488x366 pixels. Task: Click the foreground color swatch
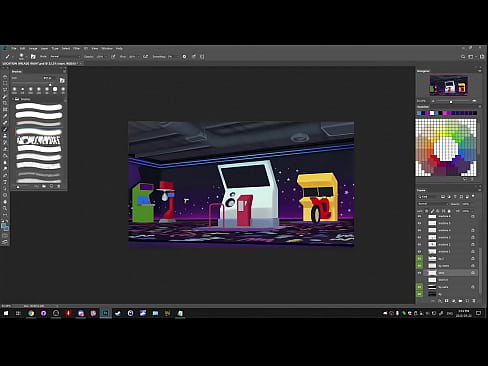pos(4,226)
